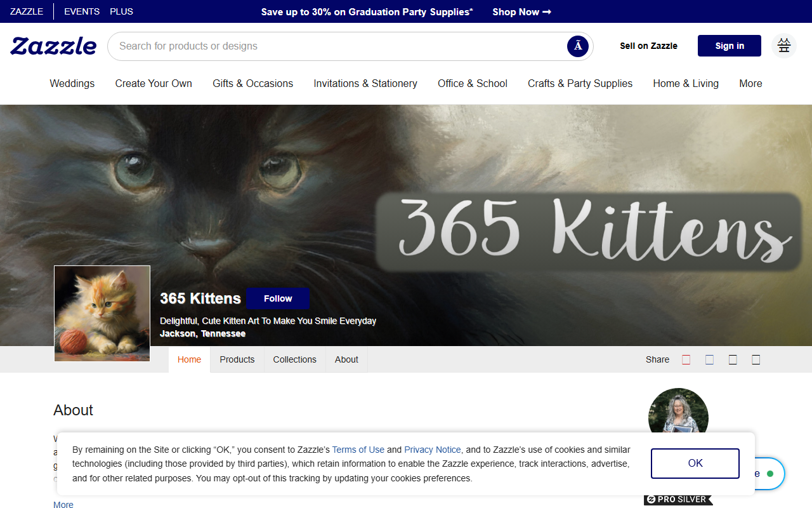Open the Crafts & Party Supplies menu
Image resolution: width=812 pixels, height=508 pixels.
click(580, 83)
